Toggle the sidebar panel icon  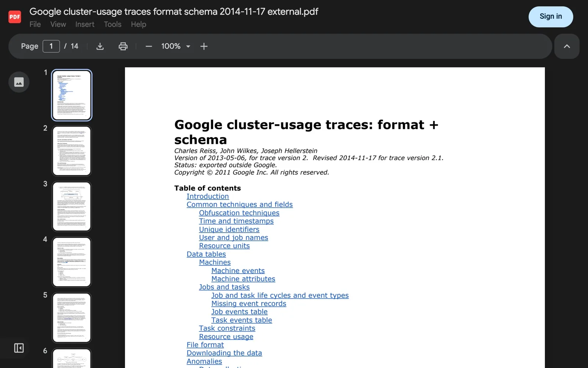19,348
